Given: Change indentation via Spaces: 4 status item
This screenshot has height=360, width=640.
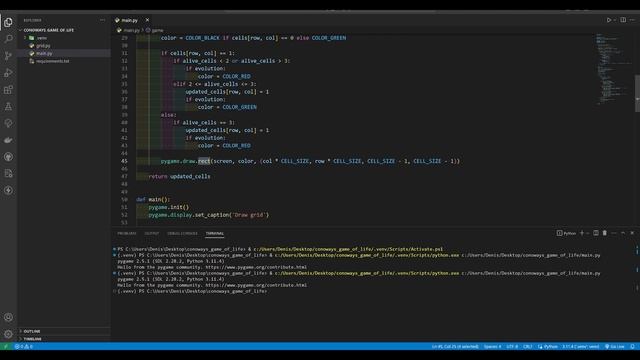Looking at the screenshot, I should tap(492, 347).
